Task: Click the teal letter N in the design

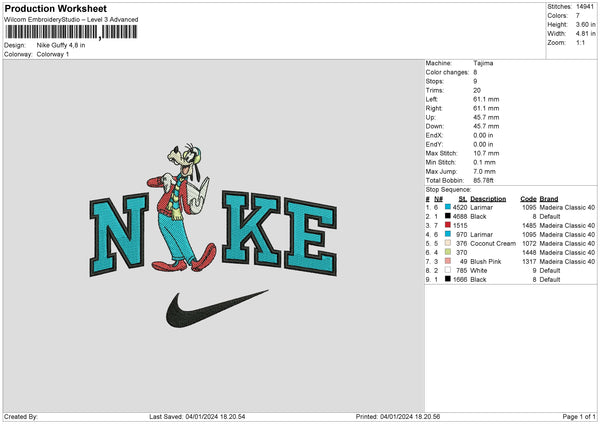Action: pos(119,234)
